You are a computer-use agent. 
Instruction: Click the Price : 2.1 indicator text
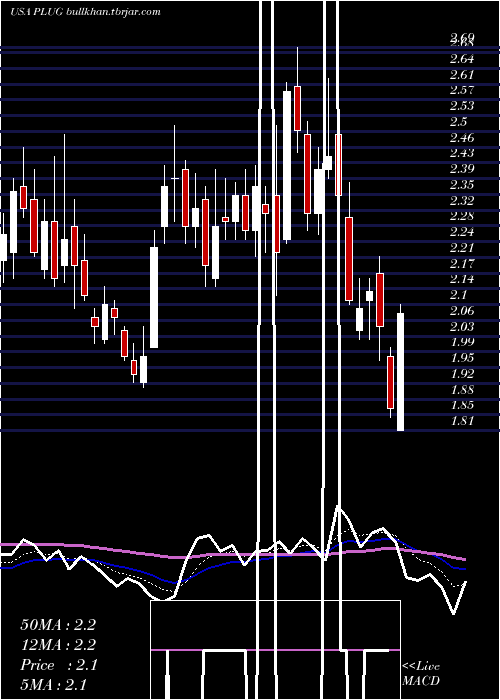[58, 665]
